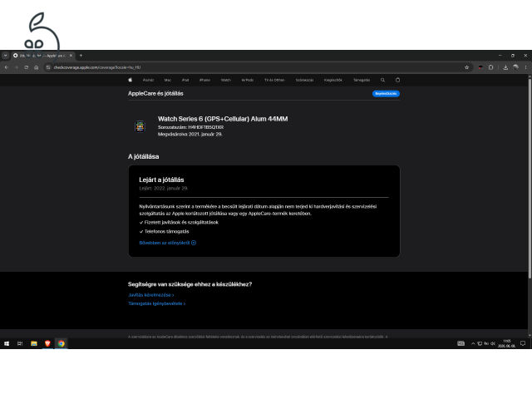The height and width of the screenshot is (399, 532).
Task: Reload the current page
Action: point(26,67)
